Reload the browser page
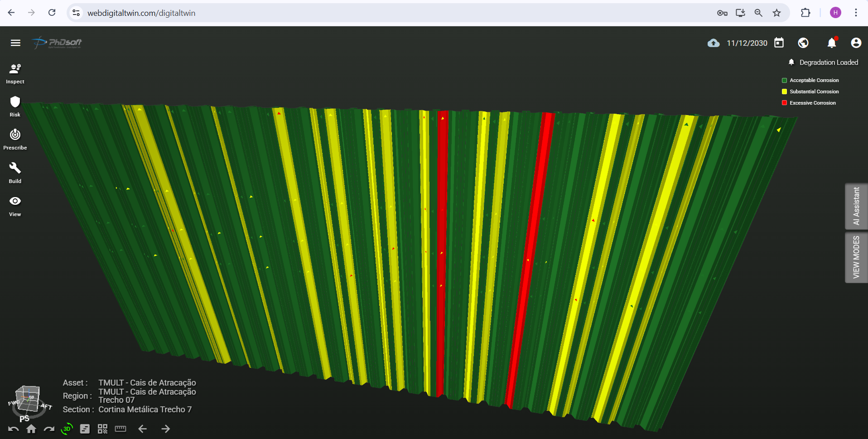This screenshot has width=868, height=439. pos(52,13)
